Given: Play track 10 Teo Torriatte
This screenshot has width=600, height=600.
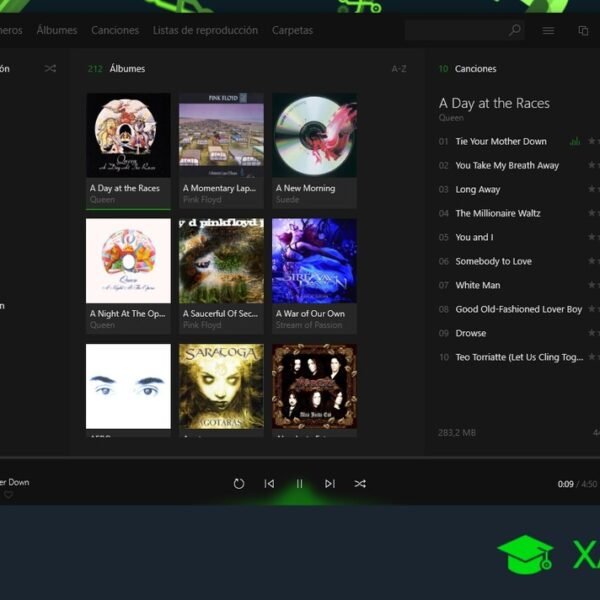Looking at the screenshot, I should tap(519, 357).
